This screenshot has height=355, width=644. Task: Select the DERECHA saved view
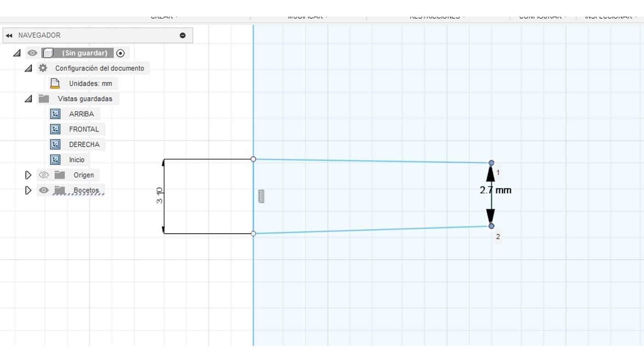[x=84, y=145]
